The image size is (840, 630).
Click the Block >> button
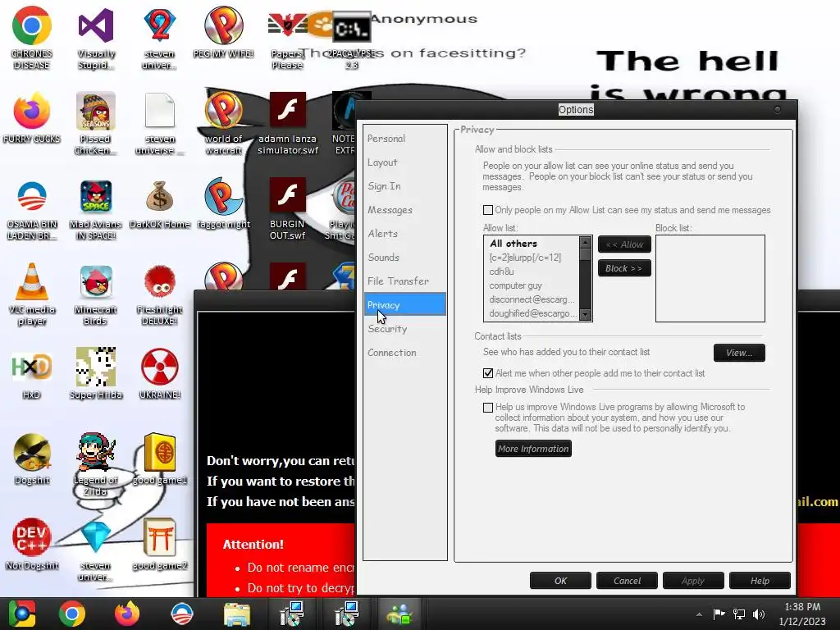(624, 268)
